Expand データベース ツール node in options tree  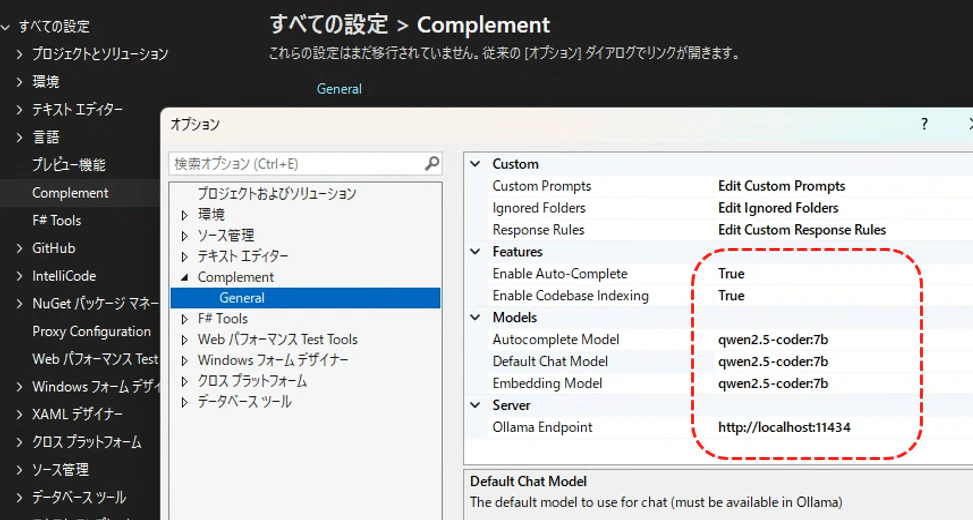point(184,402)
